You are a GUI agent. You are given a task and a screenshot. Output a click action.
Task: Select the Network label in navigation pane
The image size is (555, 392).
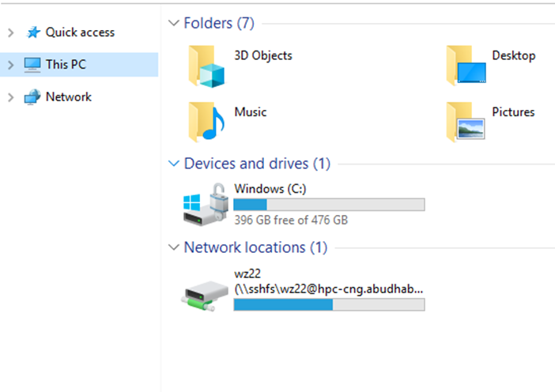tap(69, 97)
